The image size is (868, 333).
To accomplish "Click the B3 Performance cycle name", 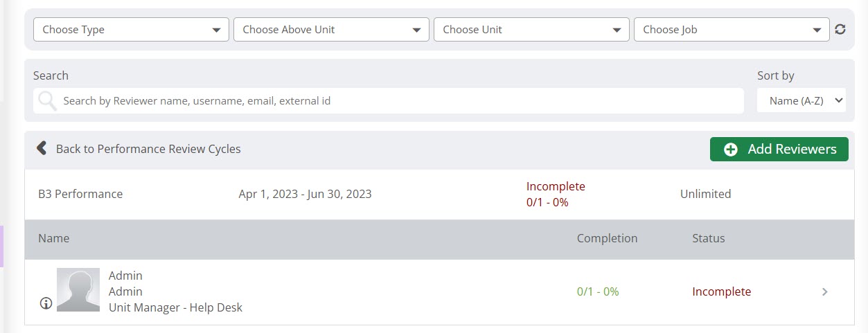I will tap(80, 194).
